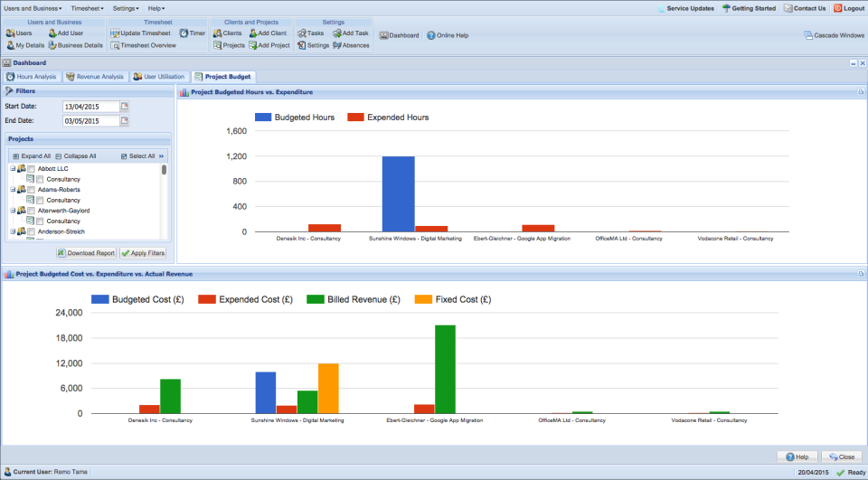The image size is (868, 480).
Task: Switch to User Utilisation tab
Action: [159, 77]
